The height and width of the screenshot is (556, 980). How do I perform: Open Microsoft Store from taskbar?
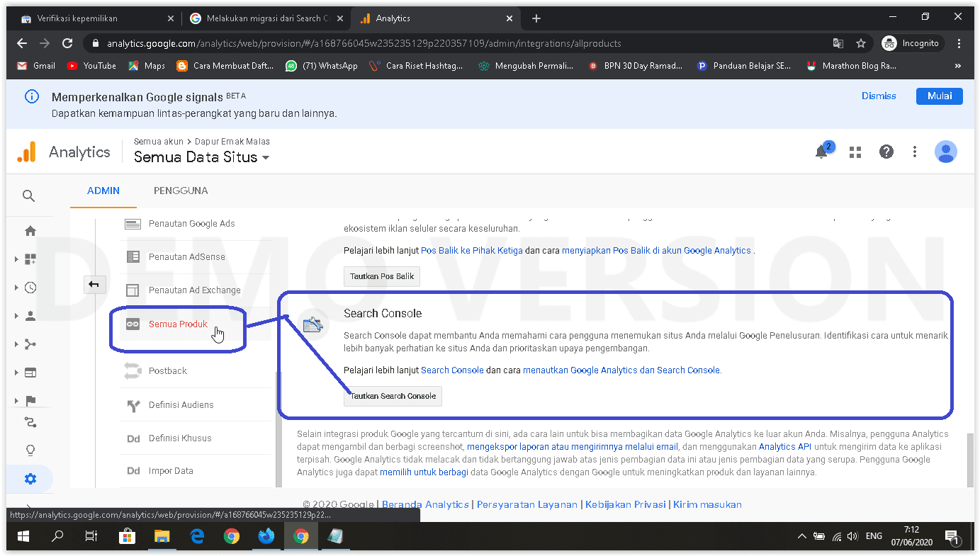click(x=128, y=536)
